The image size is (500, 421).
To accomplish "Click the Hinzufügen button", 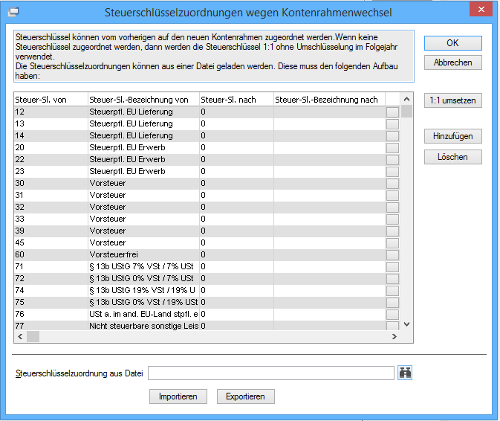I will [x=453, y=136].
